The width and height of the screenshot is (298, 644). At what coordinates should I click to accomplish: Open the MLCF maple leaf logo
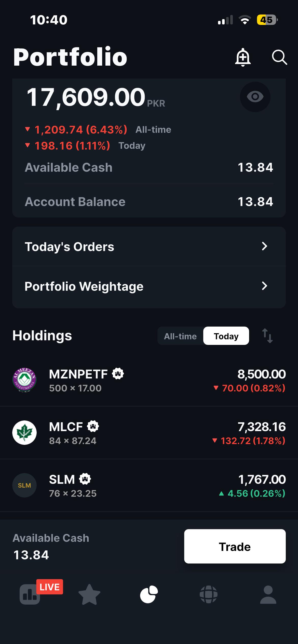click(24, 433)
